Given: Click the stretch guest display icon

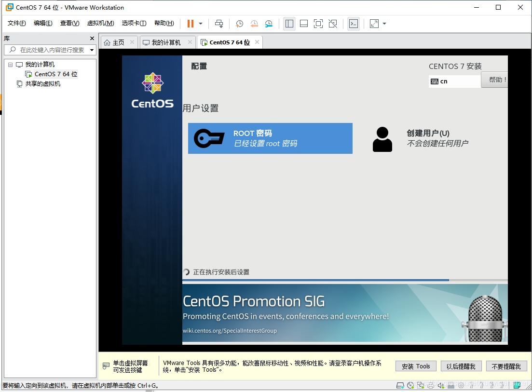Looking at the screenshot, I should (x=374, y=24).
